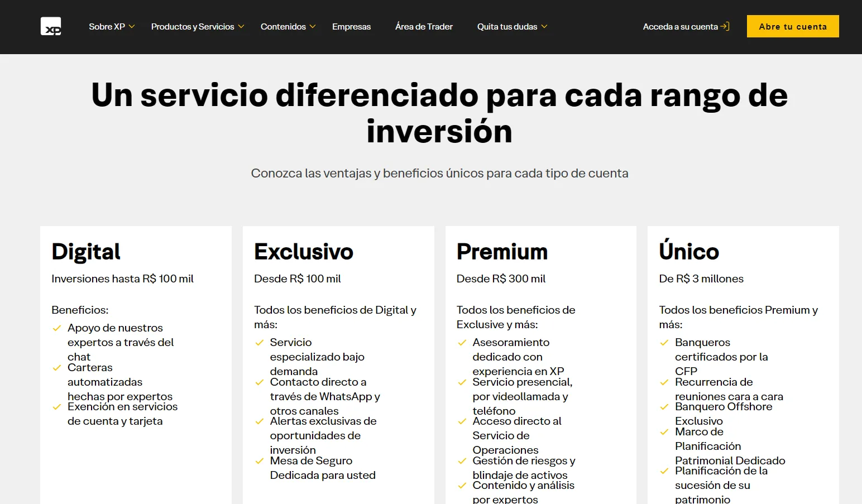Screen dimensions: 862x504
Task: Click the checkmark beside Servicio presencial
Action: point(462,382)
